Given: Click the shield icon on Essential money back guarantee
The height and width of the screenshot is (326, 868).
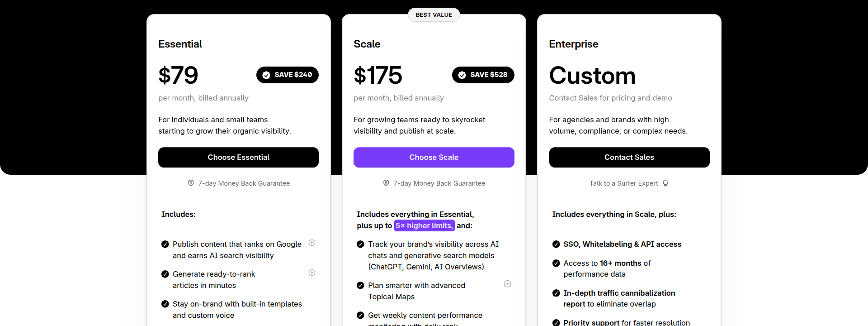Looking at the screenshot, I should [190, 183].
